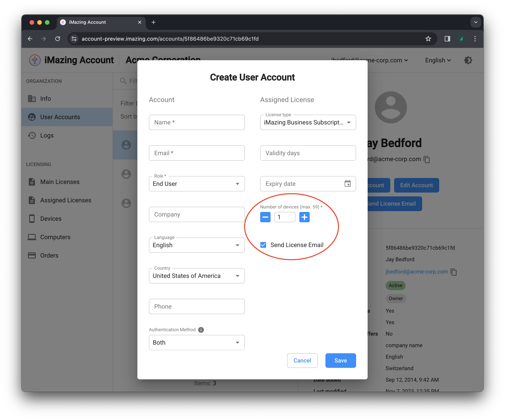Open the Country dropdown
505x420 pixels.
197,276
